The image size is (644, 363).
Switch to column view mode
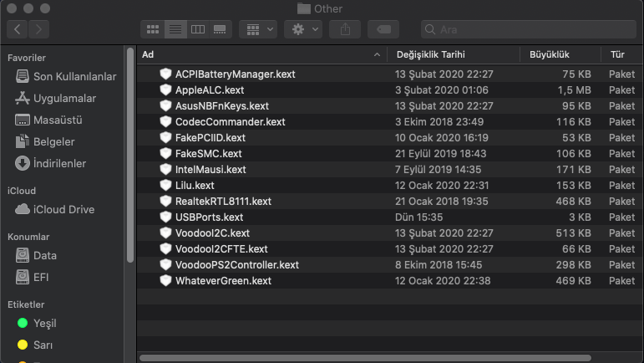198,29
